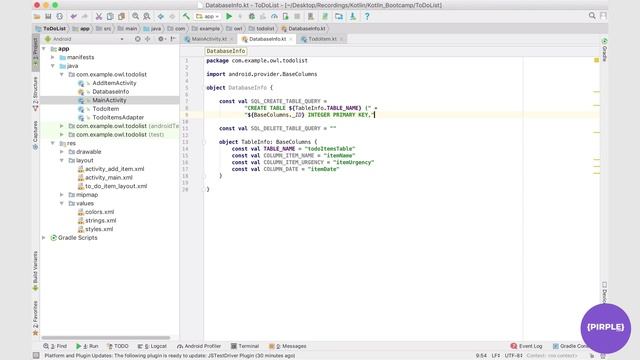Open Android Profiler tool window
Viewport: 640px width, 360px height.
click(199, 346)
